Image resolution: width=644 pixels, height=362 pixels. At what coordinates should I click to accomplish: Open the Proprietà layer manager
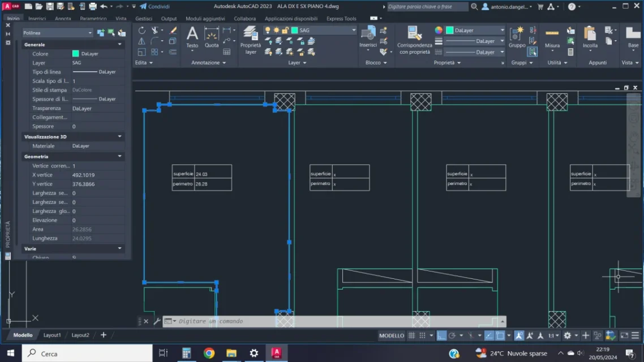point(250,40)
